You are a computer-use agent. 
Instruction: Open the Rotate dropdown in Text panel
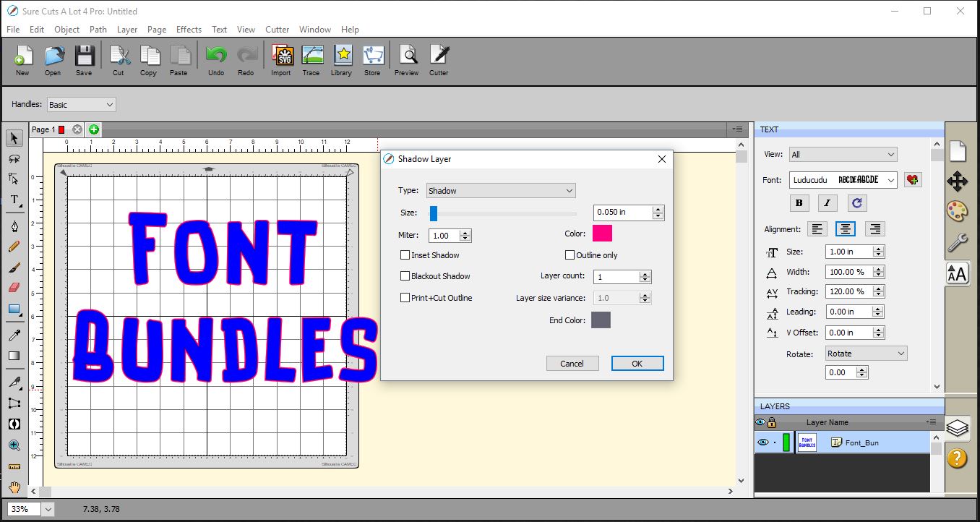point(866,354)
